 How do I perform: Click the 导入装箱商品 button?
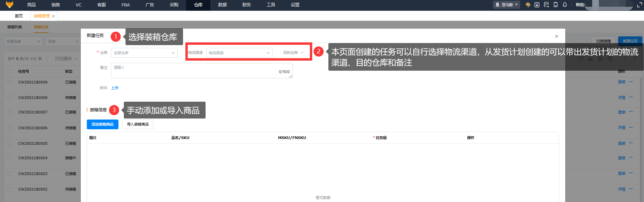click(x=138, y=124)
